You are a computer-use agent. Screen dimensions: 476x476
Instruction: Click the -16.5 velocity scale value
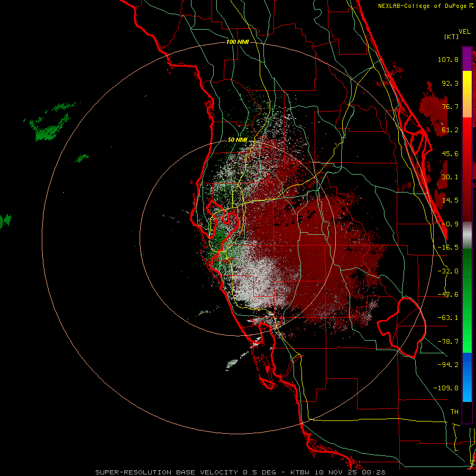pos(448,248)
